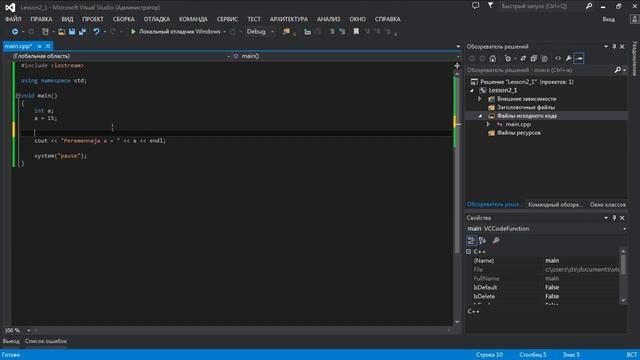
Task: Click the Property Pages wrench in Properties panel
Action: click(496, 240)
